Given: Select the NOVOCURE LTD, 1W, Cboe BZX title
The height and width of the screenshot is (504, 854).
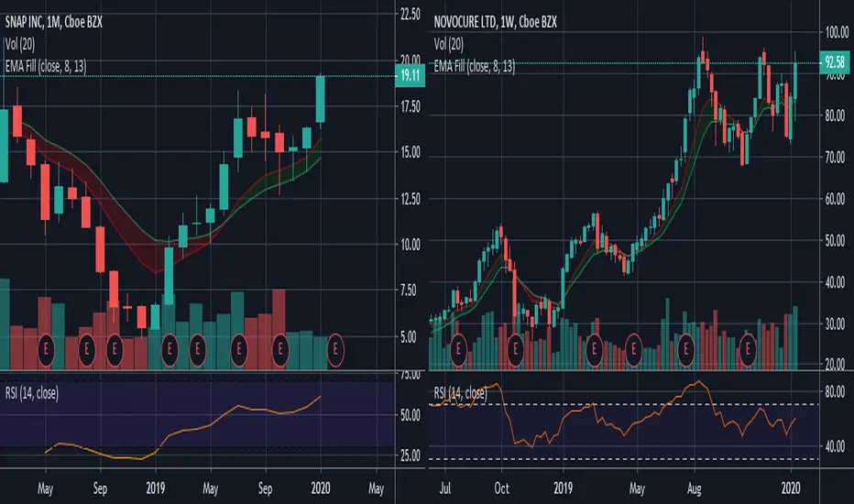Looking at the screenshot, I should pos(495,22).
